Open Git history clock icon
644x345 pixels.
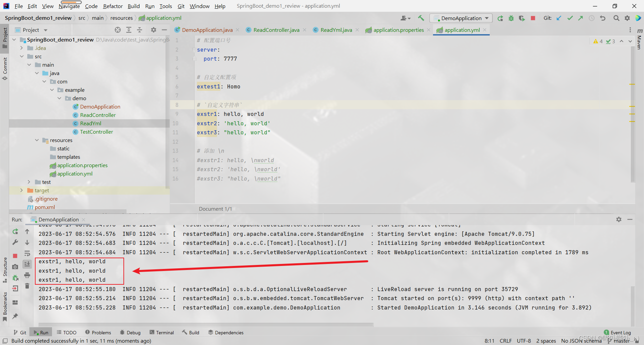point(592,18)
